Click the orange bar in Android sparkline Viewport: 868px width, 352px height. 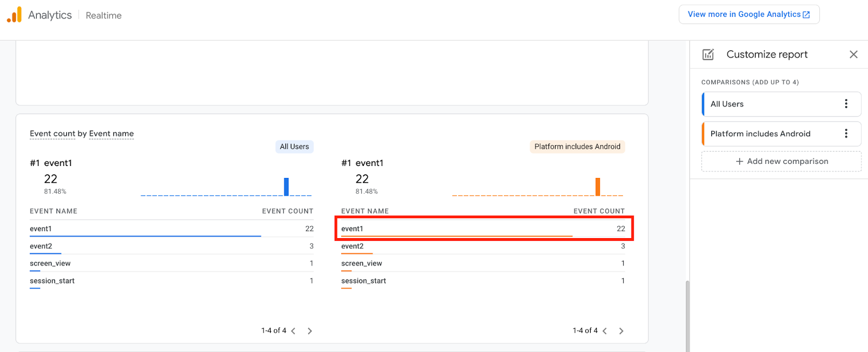click(x=598, y=187)
